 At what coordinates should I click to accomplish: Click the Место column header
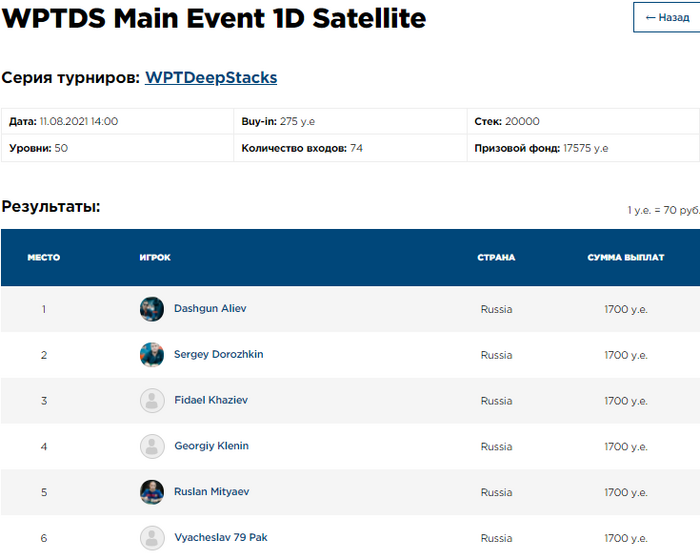point(43,258)
